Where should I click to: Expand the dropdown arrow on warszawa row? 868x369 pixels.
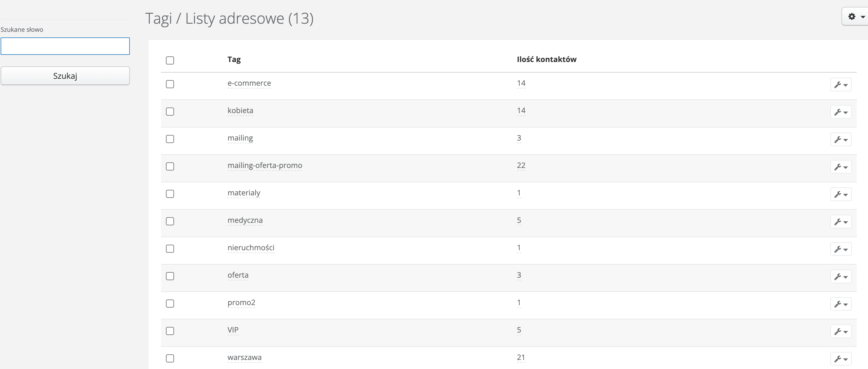pos(845,360)
